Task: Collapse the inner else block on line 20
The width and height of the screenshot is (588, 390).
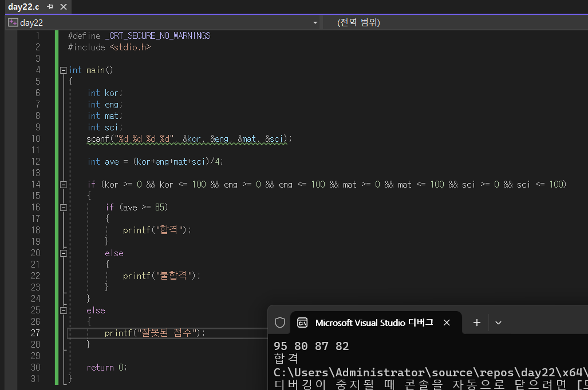Action: tap(64, 253)
